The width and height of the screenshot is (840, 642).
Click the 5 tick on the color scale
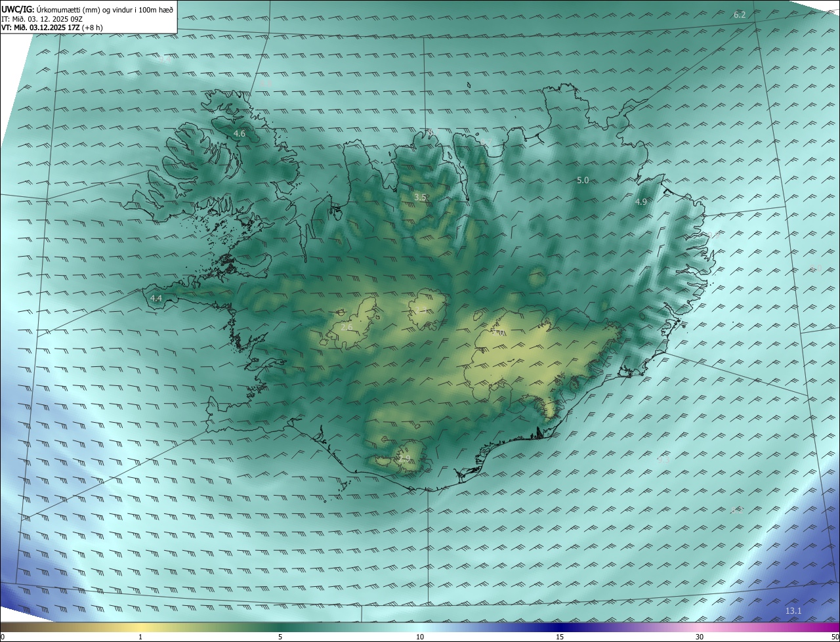(x=280, y=637)
